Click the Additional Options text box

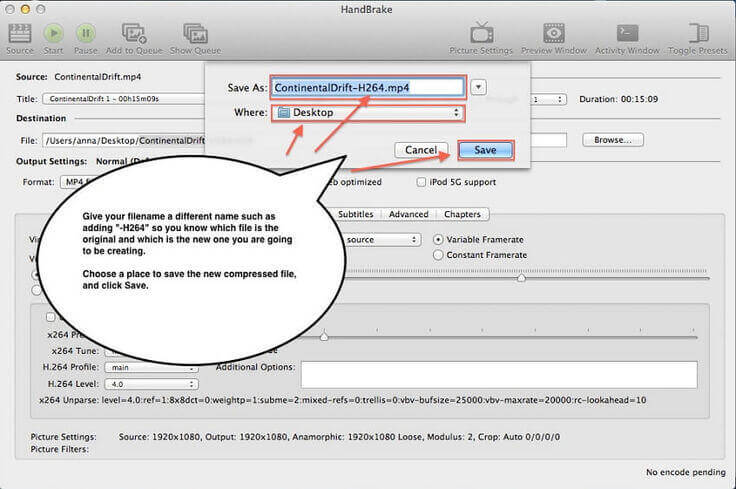[499, 374]
